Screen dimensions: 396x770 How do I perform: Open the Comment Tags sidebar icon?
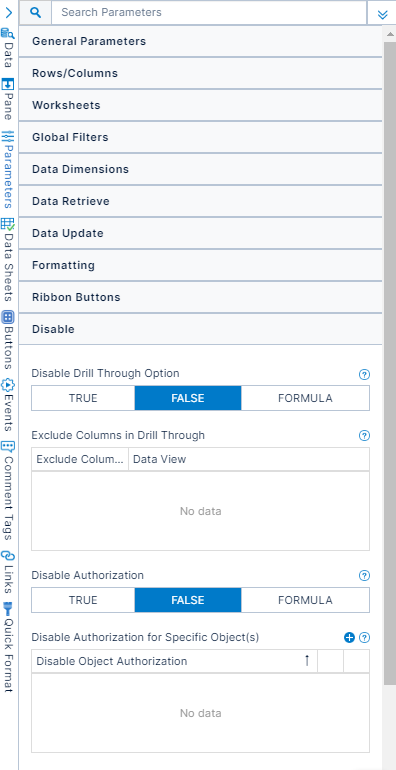click(x=8, y=446)
